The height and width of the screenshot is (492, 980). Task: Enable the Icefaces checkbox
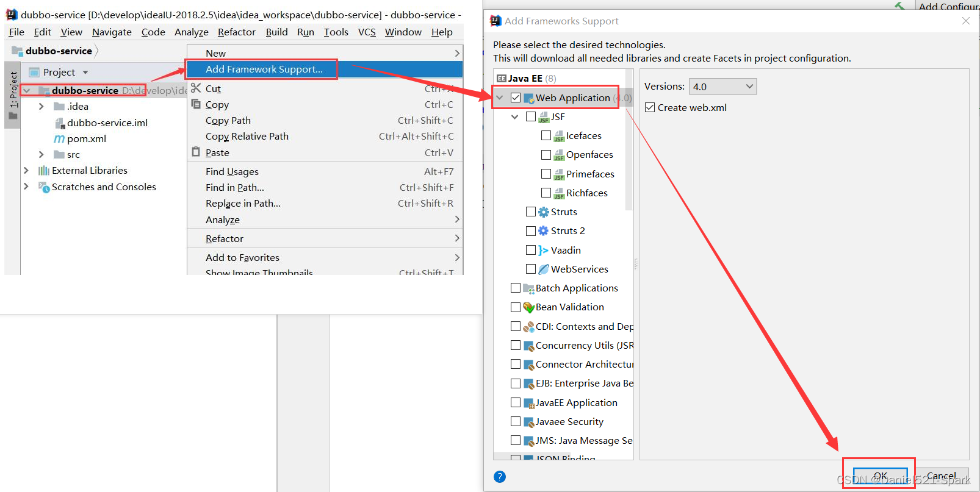[x=546, y=135]
